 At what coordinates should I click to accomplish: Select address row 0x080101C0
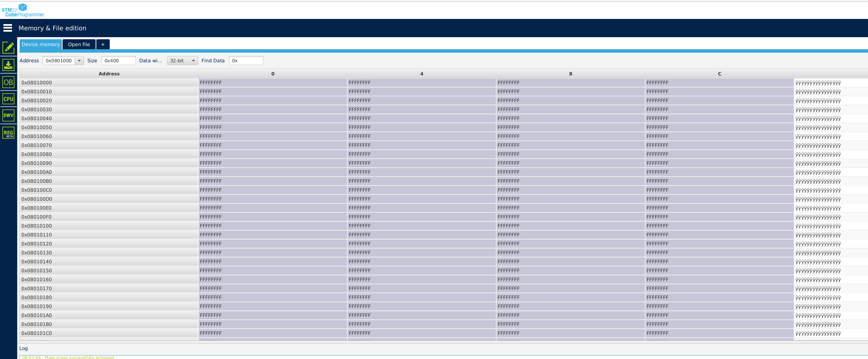pyautogui.click(x=109, y=333)
